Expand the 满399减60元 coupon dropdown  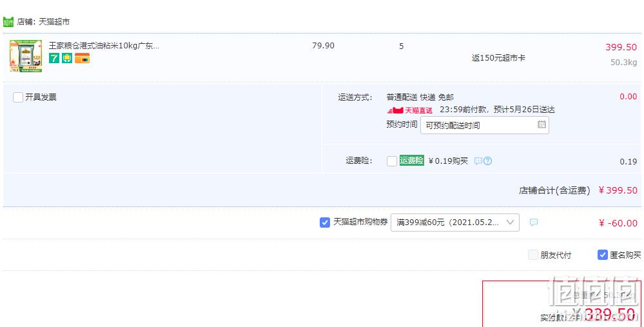pyautogui.click(x=455, y=223)
